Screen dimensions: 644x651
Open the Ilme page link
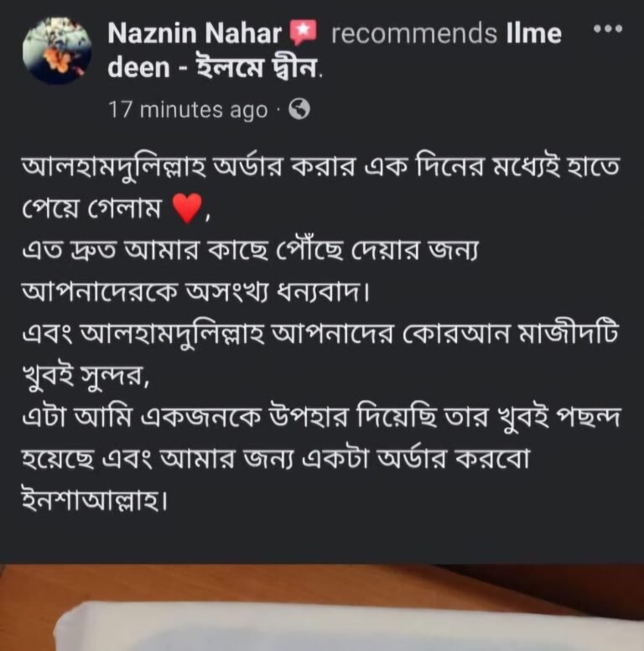[533, 33]
